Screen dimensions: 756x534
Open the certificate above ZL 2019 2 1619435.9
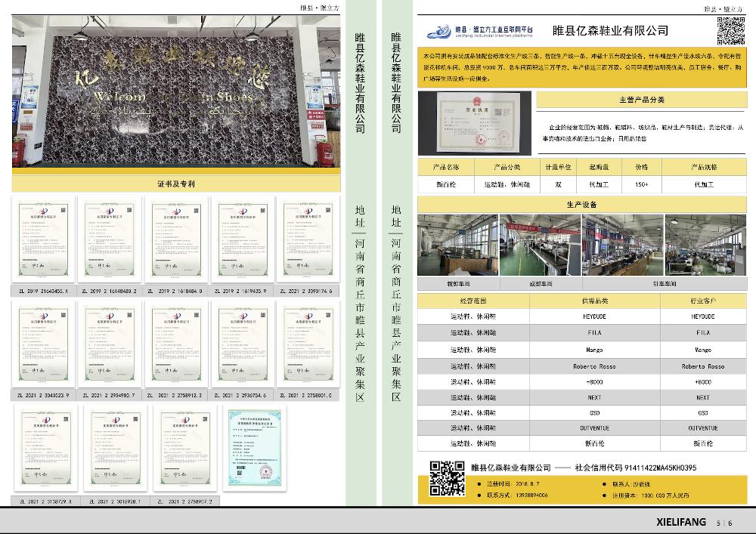[243, 239]
